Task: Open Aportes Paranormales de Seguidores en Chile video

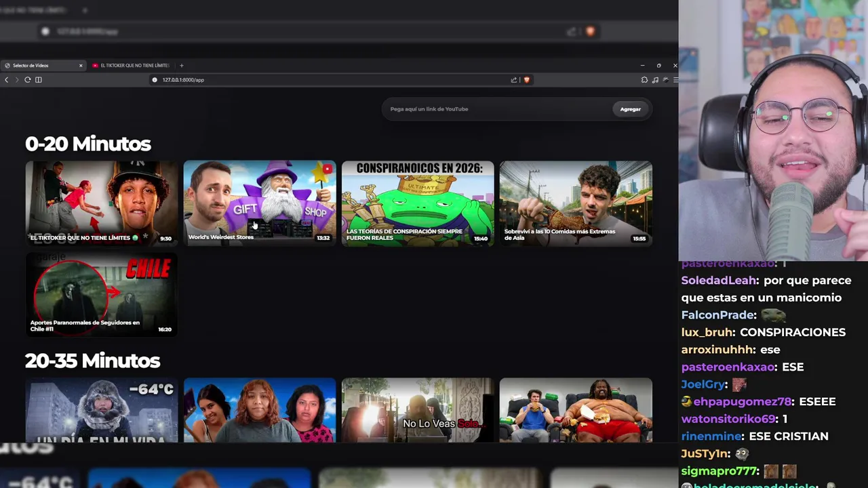Action: [102, 294]
